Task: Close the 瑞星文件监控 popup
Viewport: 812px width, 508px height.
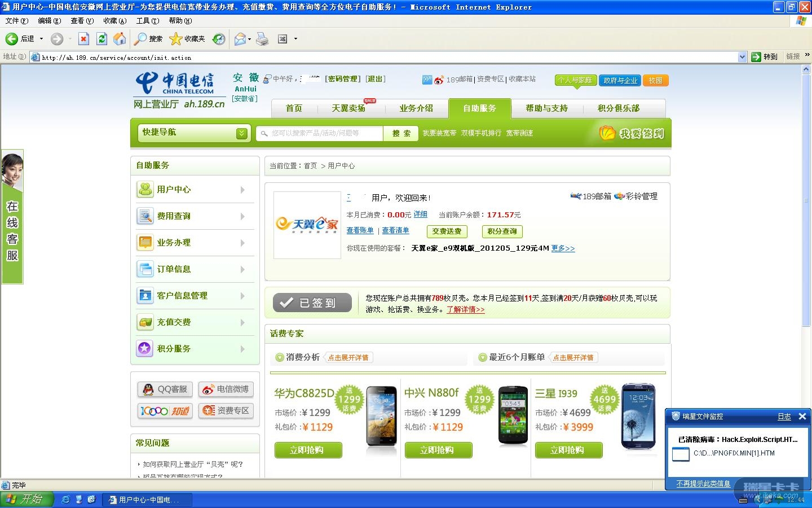Action: [x=802, y=417]
